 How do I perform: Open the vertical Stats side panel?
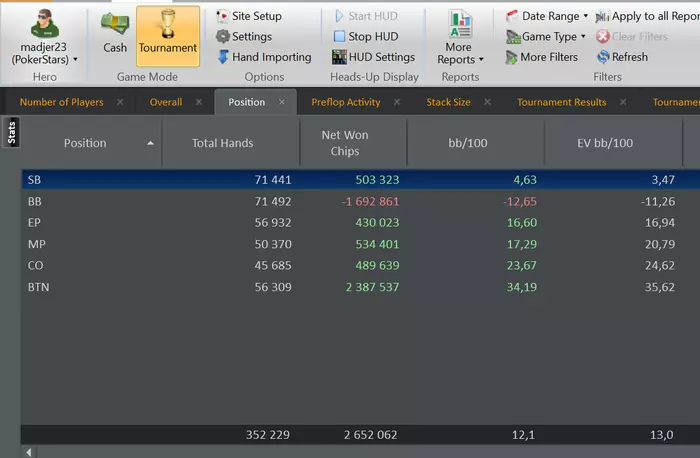click(x=12, y=132)
